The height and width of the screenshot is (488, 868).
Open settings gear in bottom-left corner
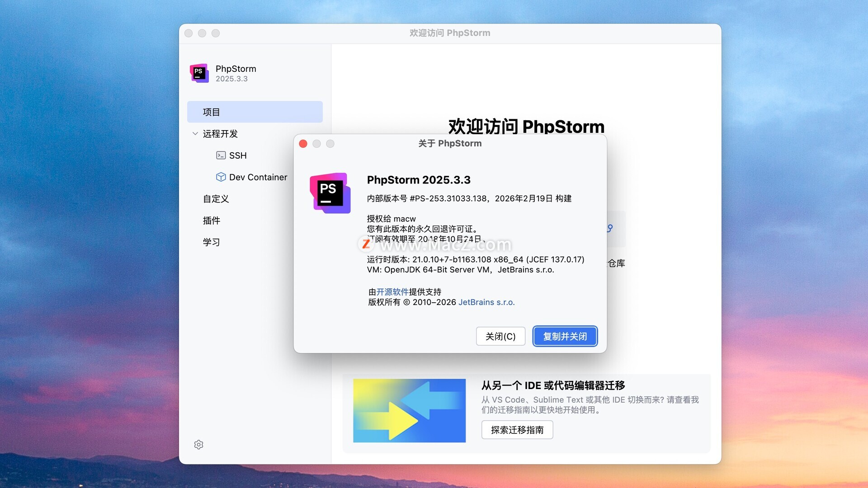click(x=198, y=445)
